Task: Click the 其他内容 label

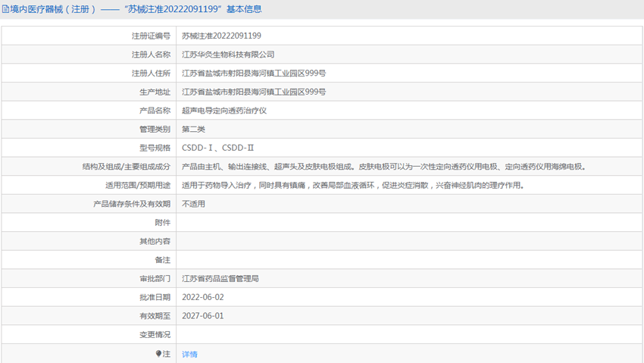Action: [155, 242]
